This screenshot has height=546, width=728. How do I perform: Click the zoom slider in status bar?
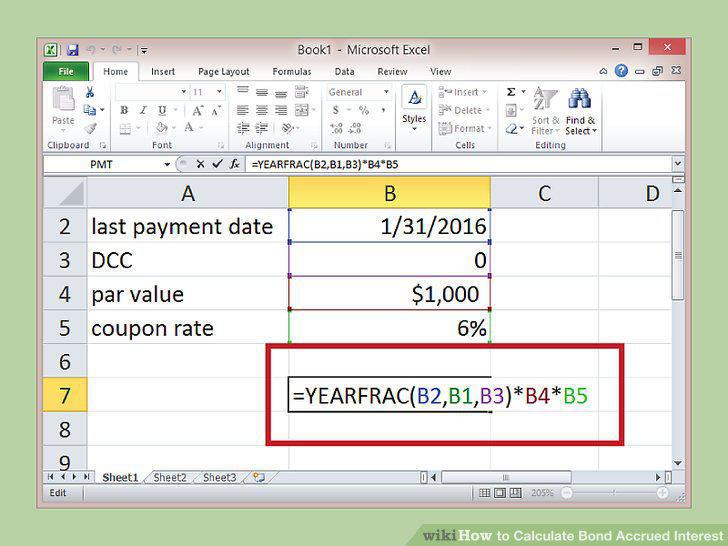[614, 493]
